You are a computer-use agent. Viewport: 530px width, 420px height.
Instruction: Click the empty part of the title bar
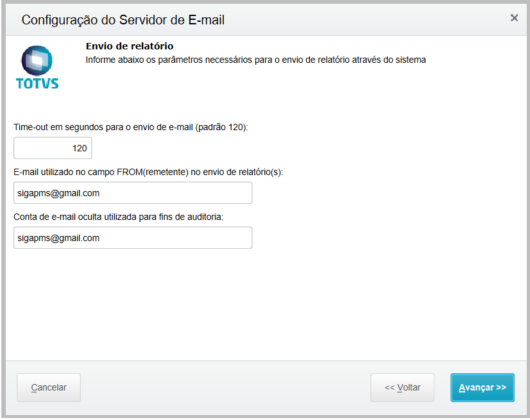tap(365, 20)
